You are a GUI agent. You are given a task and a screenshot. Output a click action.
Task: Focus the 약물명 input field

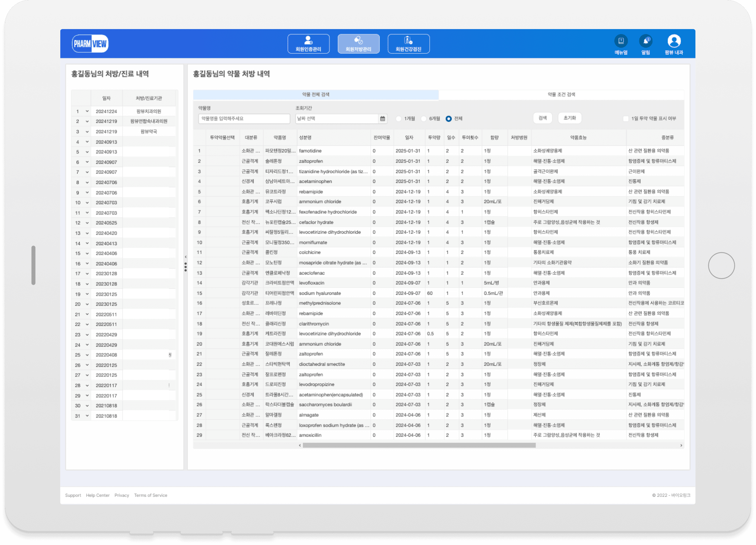pos(244,119)
